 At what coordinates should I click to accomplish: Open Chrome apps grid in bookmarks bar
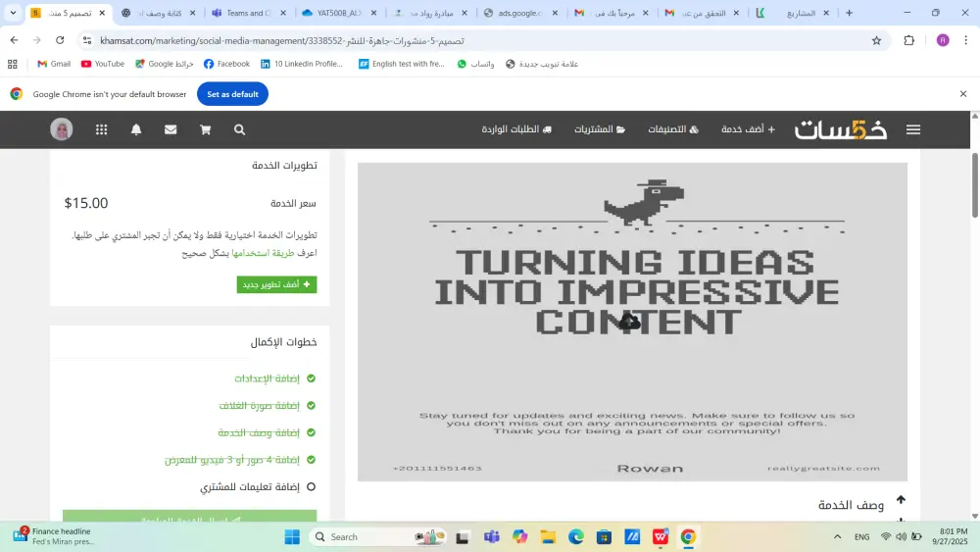13,64
